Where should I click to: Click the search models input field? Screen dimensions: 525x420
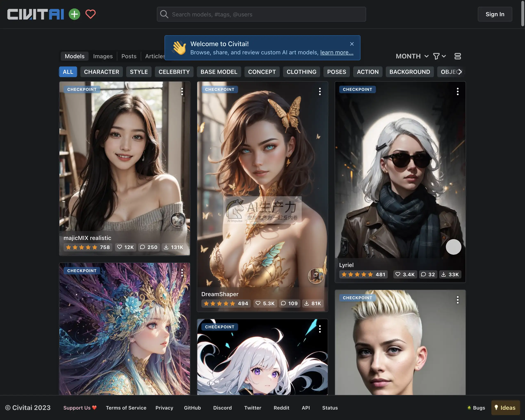(261, 14)
